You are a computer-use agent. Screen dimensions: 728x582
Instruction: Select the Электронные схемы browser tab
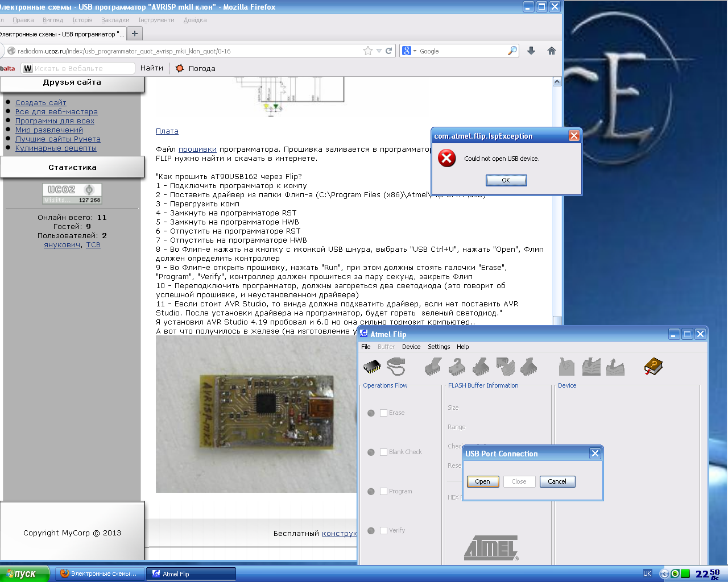(x=62, y=34)
